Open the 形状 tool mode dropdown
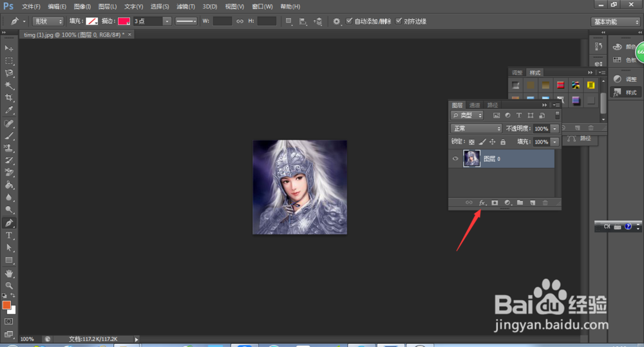644x347 pixels. [x=48, y=21]
